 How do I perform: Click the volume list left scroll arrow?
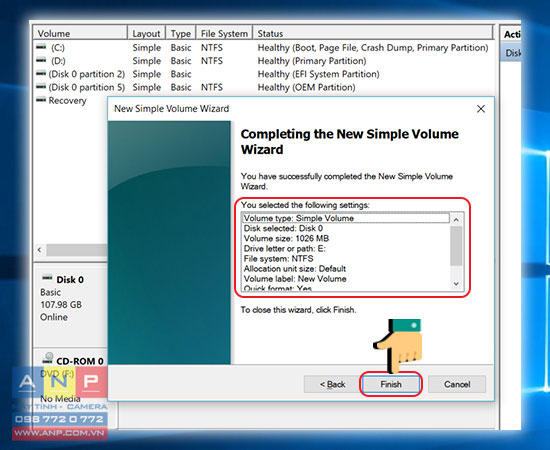coord(40,250)
